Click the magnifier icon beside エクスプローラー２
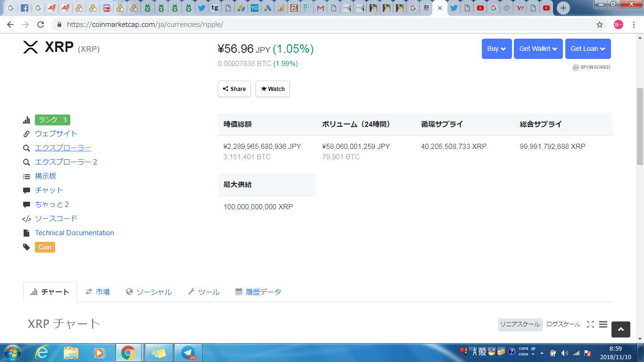The height and width of the screenshot is (362, 644). click(26, 162)
